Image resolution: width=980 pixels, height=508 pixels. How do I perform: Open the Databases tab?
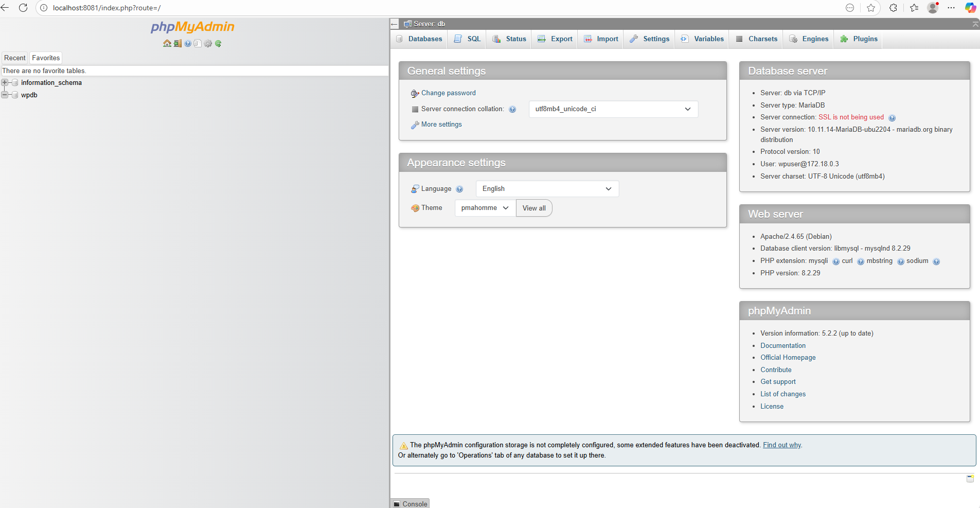pos(419,39)
